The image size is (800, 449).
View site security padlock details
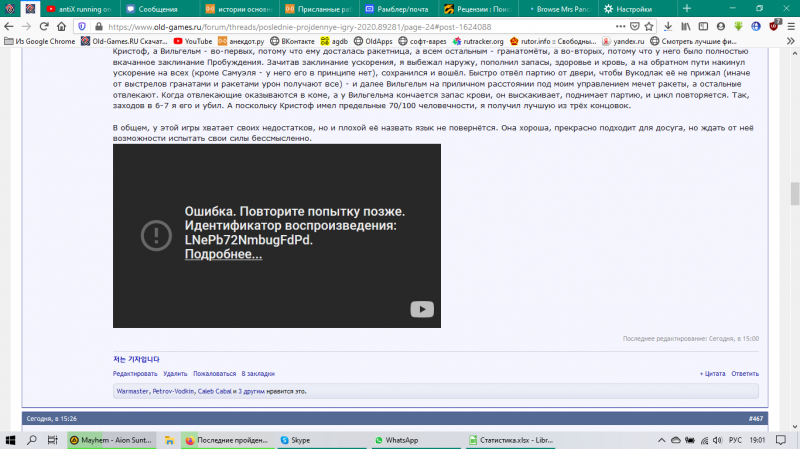pos(98,27)
